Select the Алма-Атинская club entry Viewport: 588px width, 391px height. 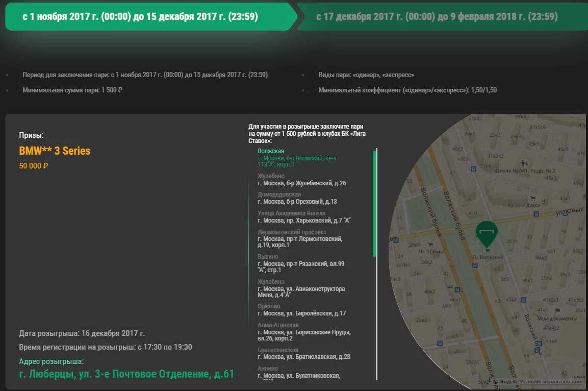304,332
